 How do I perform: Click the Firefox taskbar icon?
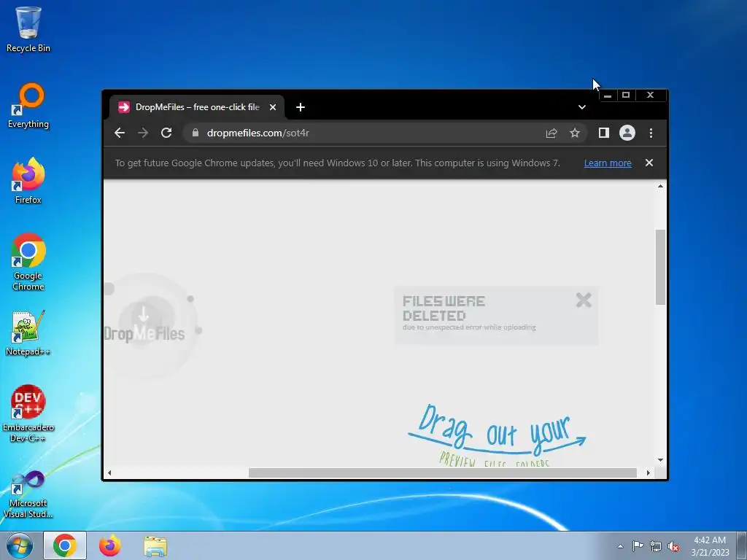click(x=110, y=545)
